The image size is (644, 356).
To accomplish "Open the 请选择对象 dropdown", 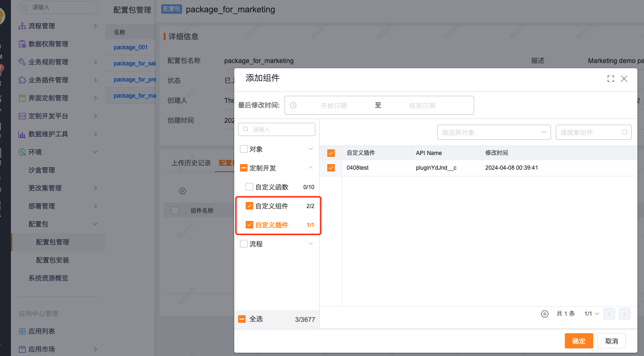I will pyautogui.click(x=494, y=132).
